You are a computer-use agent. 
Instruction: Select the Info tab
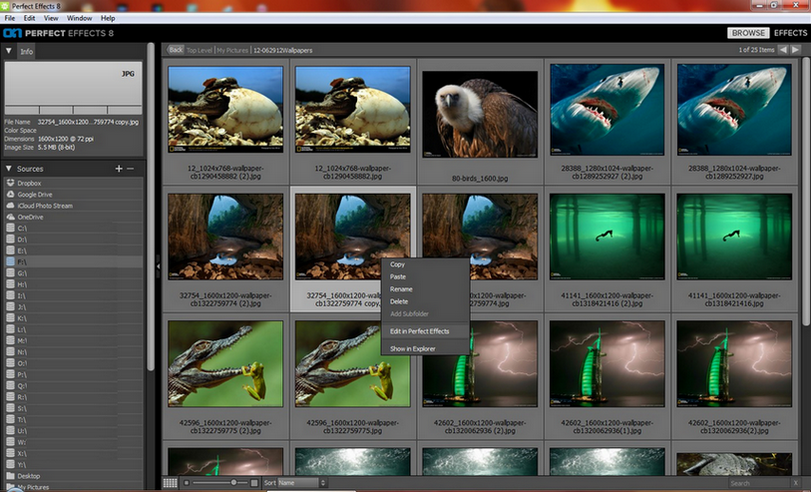point(26,51)
